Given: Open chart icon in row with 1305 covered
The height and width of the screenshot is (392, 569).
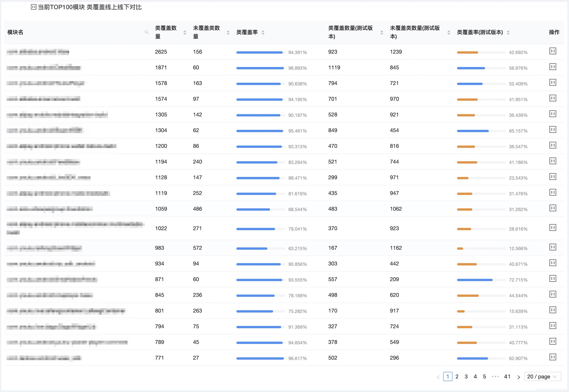Looking at the screenshot, I should pyautogui.click(x=553, y=114).
